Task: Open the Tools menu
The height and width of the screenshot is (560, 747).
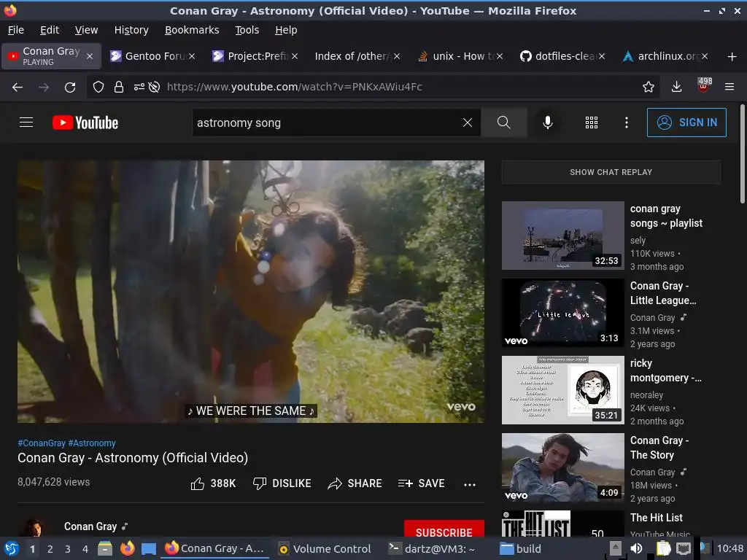Action: 247,30
